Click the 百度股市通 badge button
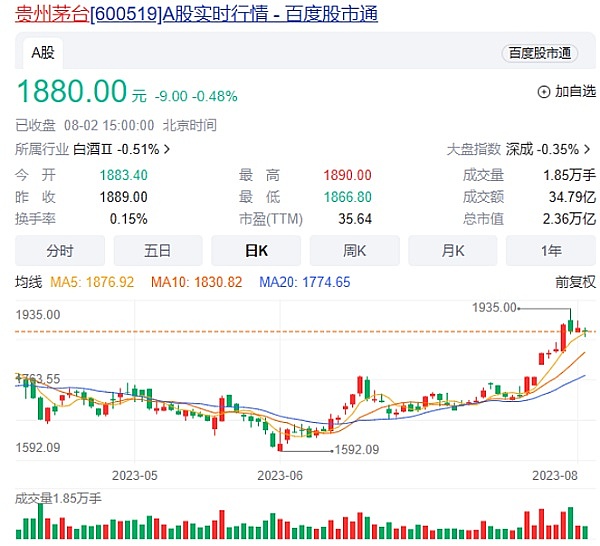Screen dimensions: 600x546 tap(540, 53)
